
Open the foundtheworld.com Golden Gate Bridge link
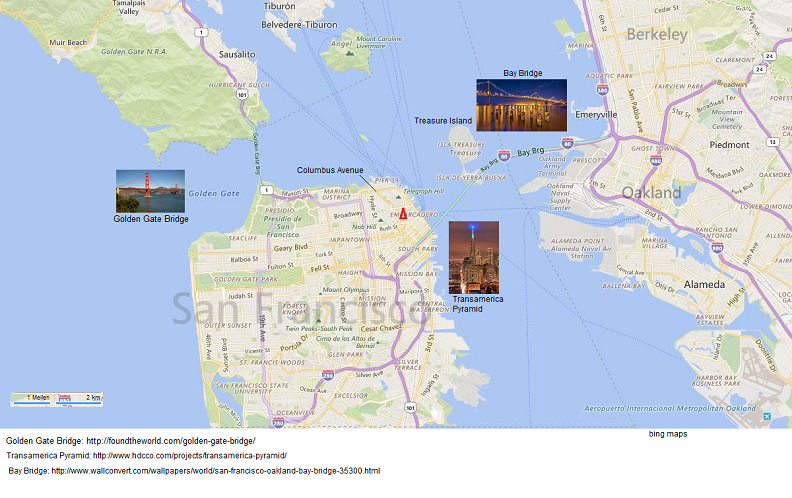(x=171, y=441)
